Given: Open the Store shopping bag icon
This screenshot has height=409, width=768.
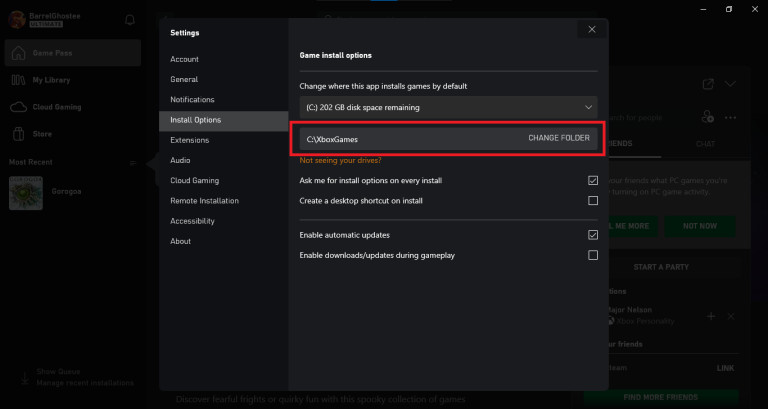Looking at the screenshot, I should point(18,134).
